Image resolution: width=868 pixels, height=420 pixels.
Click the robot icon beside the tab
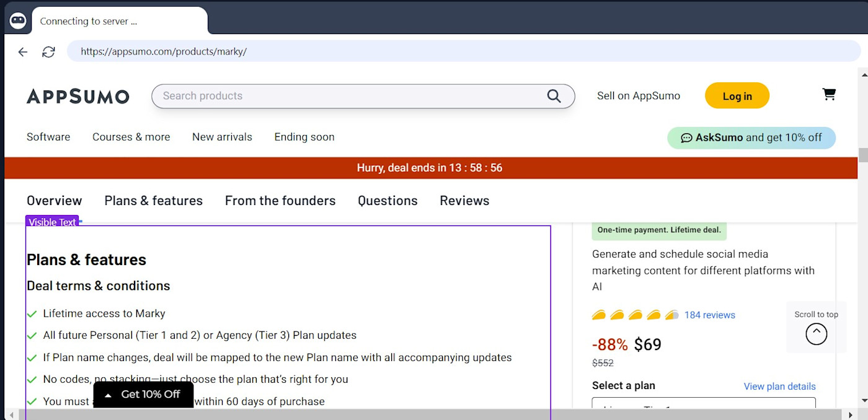(18, 20)
